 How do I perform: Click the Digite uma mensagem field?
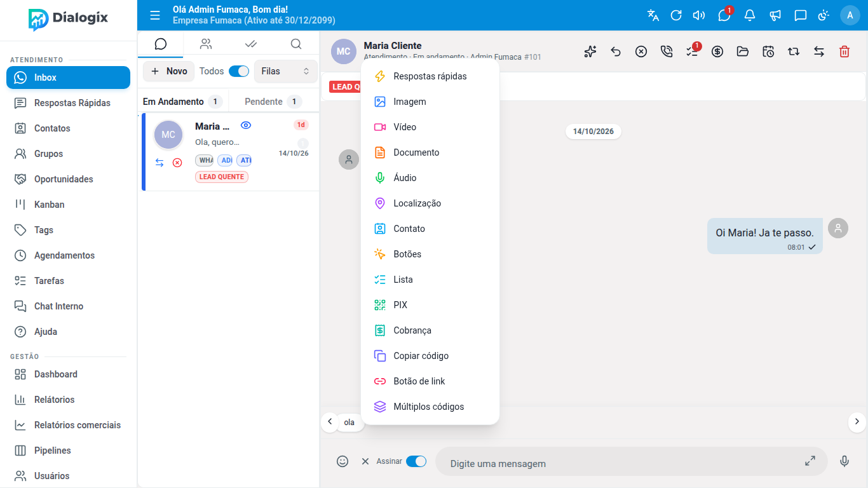click(x=621, y=463)
